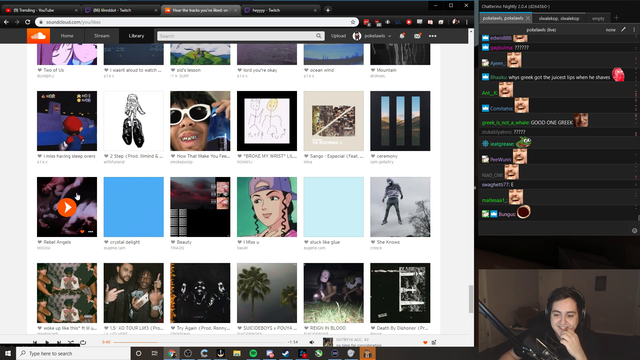Open the crystal delight track artwork

click(x=133, y=207)
